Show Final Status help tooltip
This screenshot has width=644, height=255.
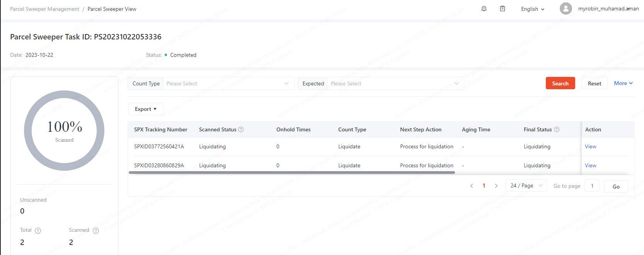[x=557, y=129]
